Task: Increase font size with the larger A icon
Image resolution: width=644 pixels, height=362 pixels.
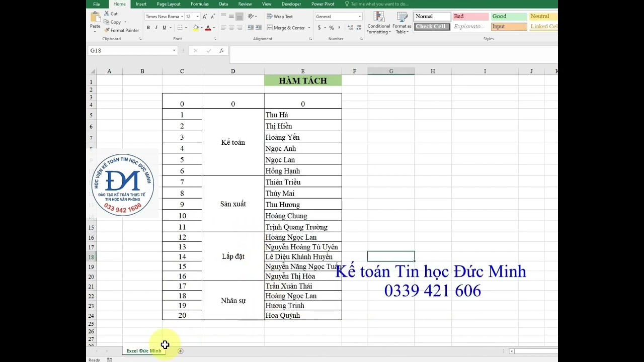Action: tap(206, 17)
